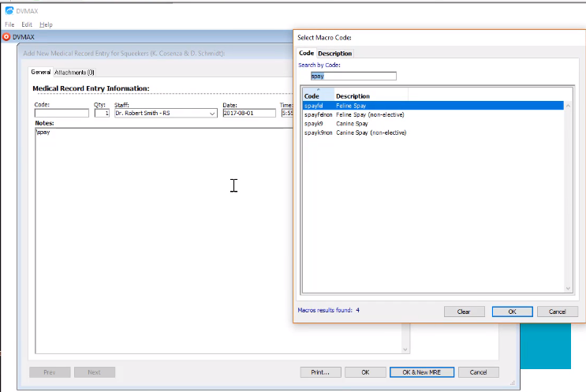Click the Canine Spay (non-elective) description

371,133
